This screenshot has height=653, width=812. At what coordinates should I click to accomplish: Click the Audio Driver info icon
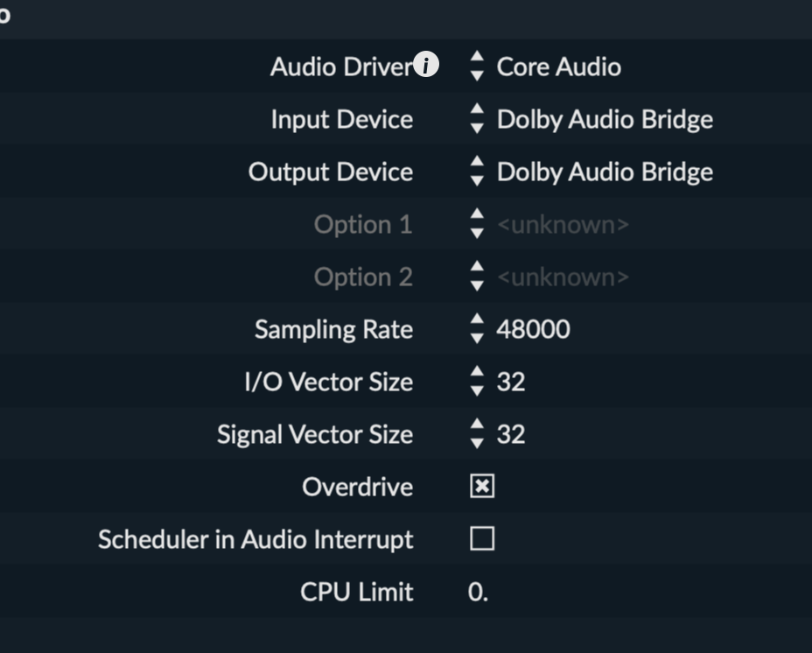coord(426,64)
